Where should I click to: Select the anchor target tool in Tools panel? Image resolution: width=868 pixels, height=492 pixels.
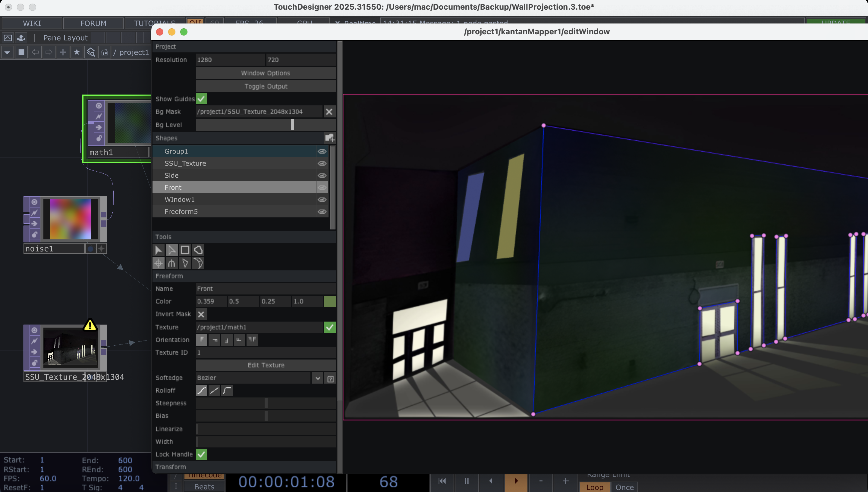158,263
